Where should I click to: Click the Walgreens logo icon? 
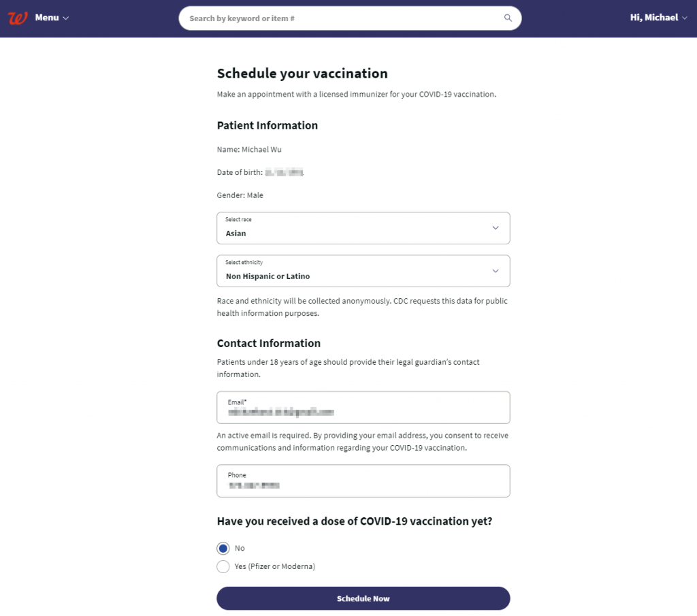pyautogui.click(x=18, y=18)
